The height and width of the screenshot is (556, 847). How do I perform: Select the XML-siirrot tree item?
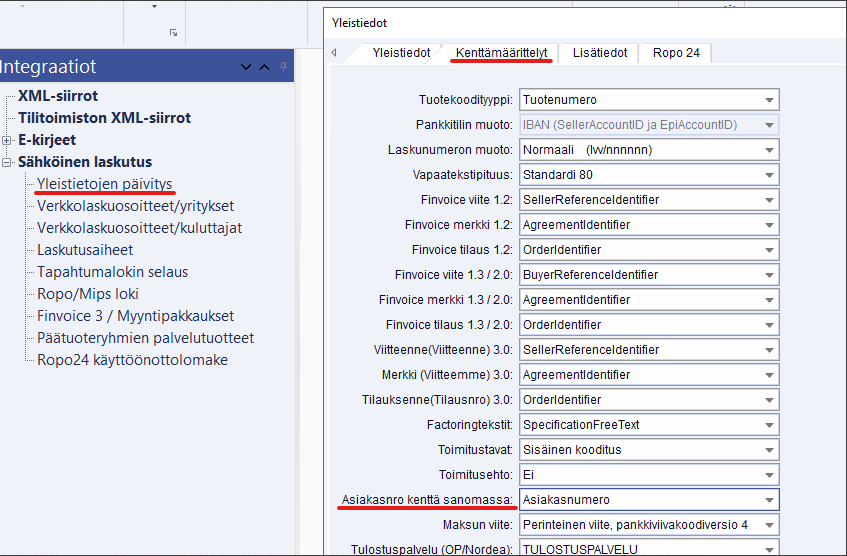58,96
